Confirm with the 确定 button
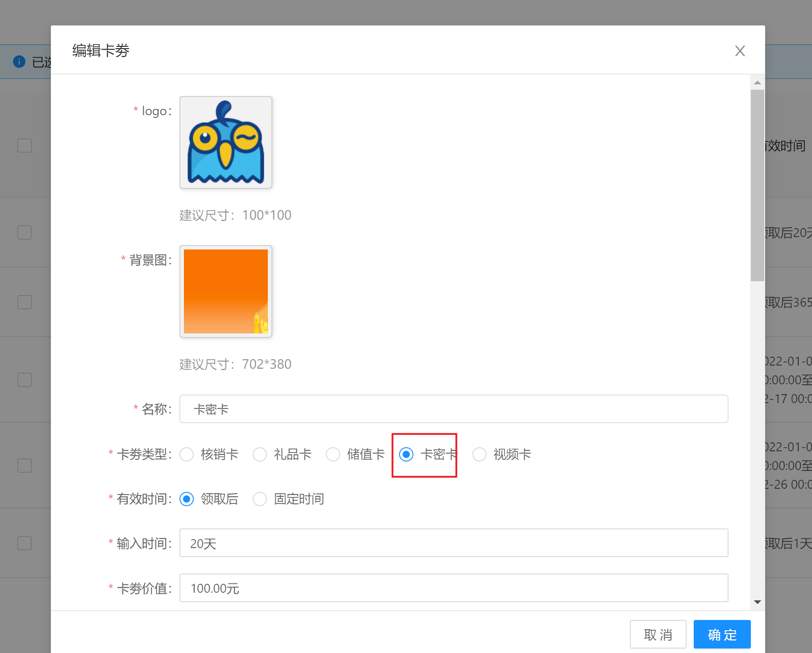 pos(722,634)
